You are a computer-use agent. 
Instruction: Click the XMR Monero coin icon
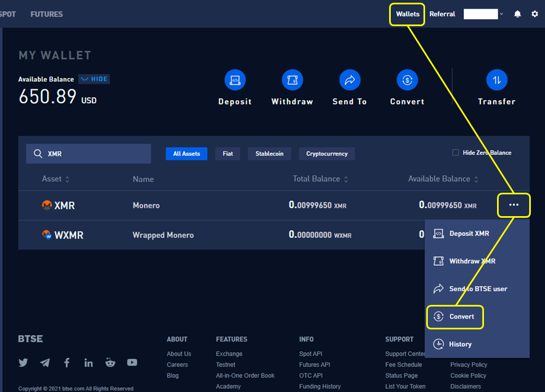pos(46,205)
